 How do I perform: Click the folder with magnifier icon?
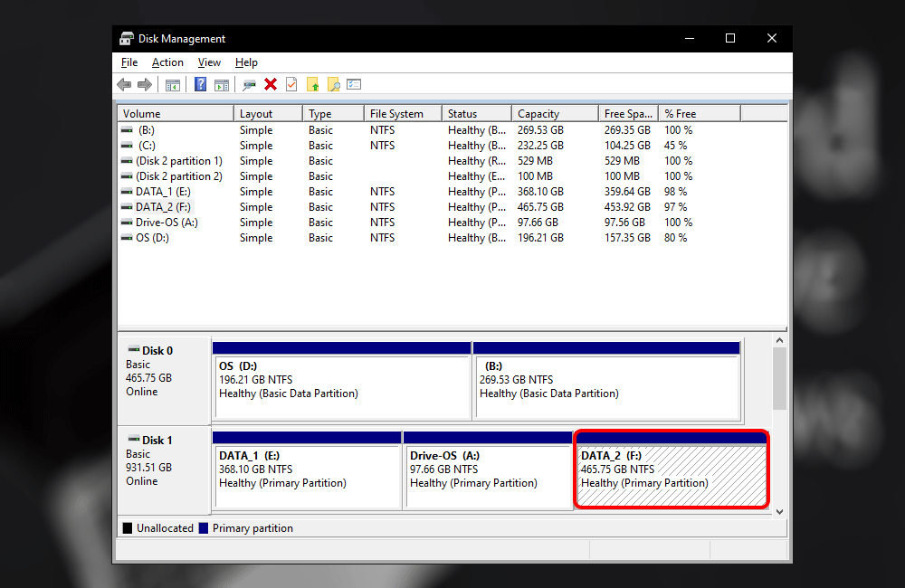point(334,85)
